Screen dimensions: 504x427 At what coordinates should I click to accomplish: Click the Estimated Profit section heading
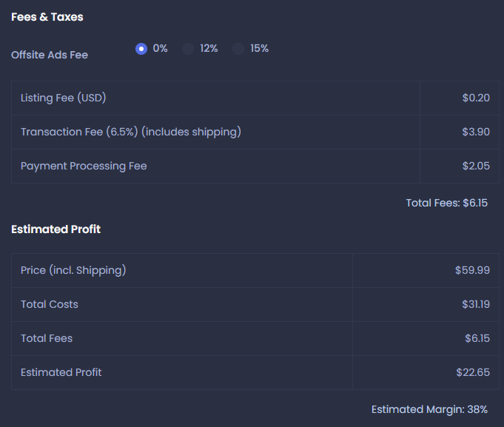[x=56, y=229]
